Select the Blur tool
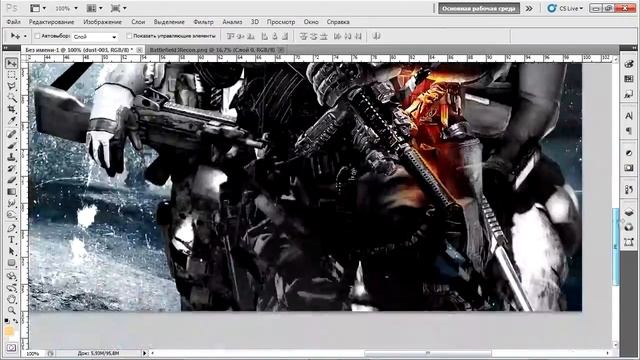This screenshot has width=640, height=360. tap(11, 203)
